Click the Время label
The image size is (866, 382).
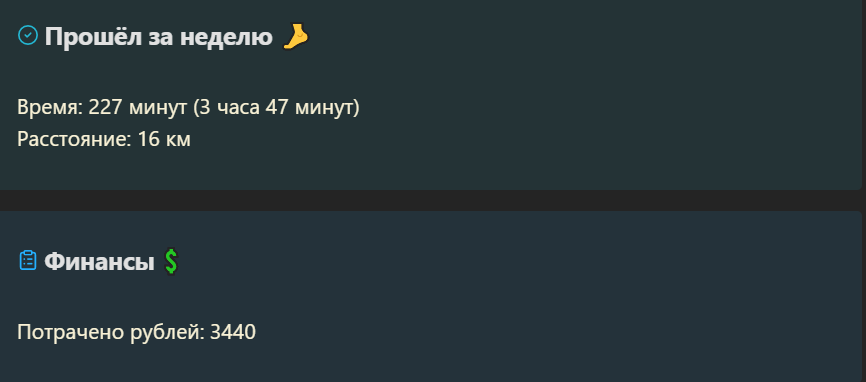click(x=50, y=107)
